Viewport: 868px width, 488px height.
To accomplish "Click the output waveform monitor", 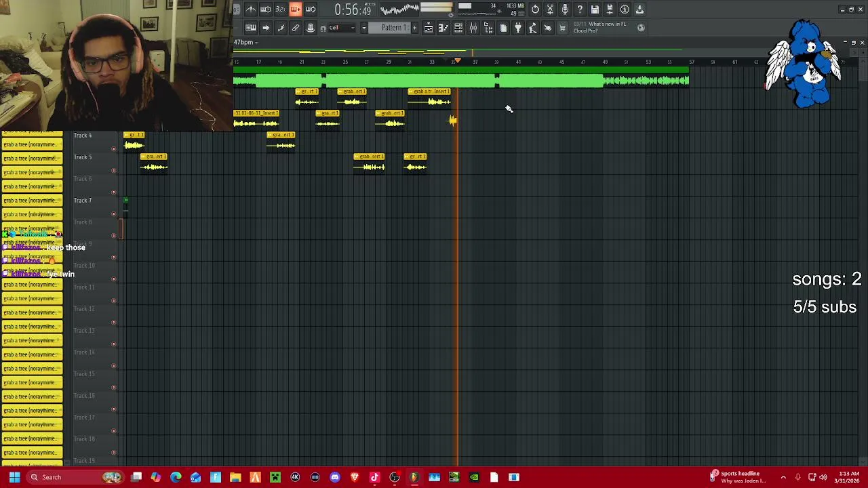I will (x=399, y=9).
